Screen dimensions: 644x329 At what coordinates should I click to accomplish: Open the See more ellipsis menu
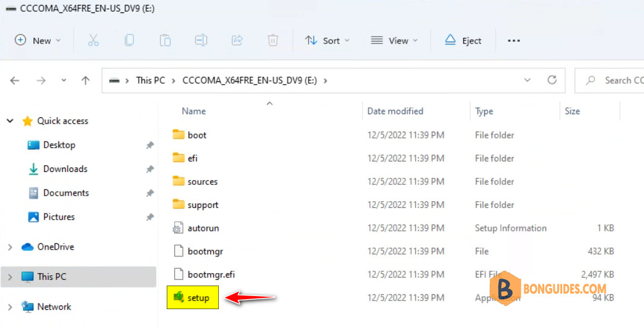(514, 40)
